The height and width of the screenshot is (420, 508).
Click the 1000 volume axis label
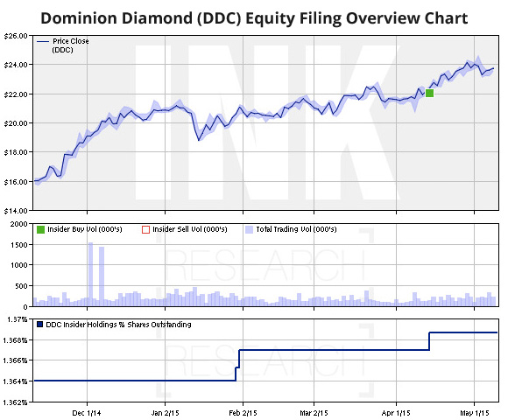tap(18, 265)
